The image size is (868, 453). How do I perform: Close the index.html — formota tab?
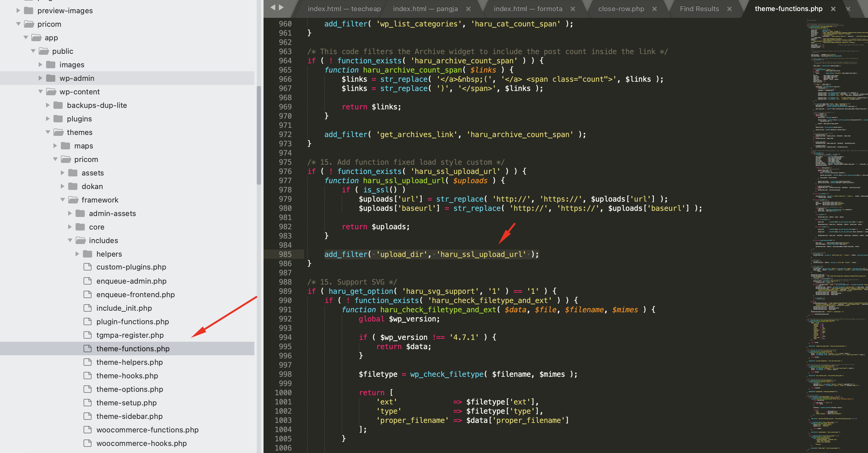(x=573, y=9)
